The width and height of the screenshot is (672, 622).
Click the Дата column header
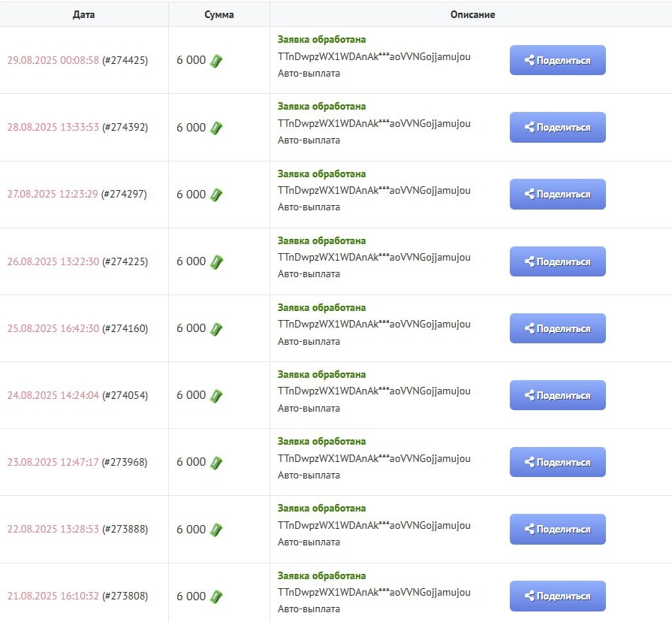point(83,14)
